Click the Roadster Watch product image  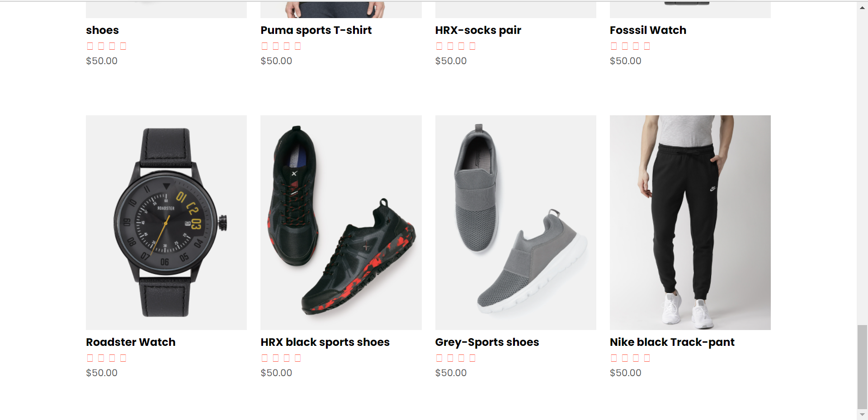[166, 222]
